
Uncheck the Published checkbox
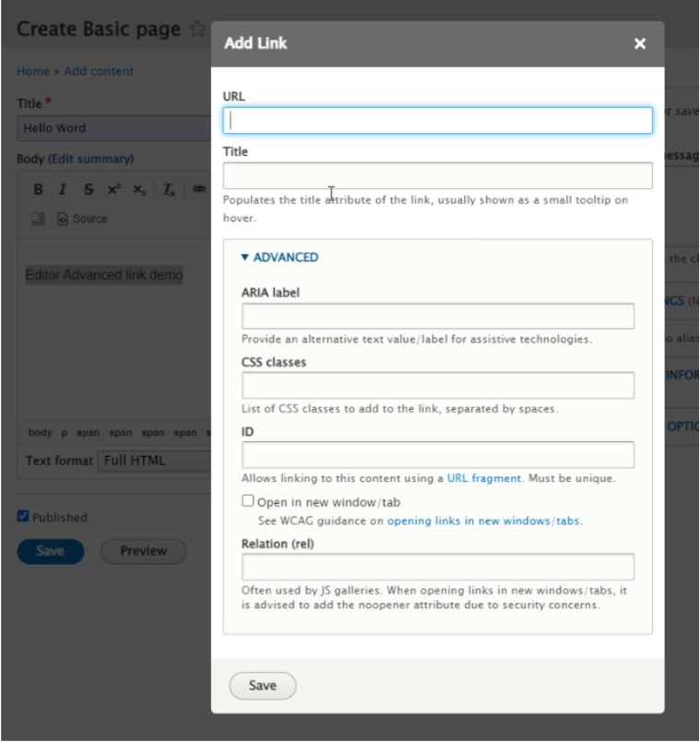(x=23, y=516)
